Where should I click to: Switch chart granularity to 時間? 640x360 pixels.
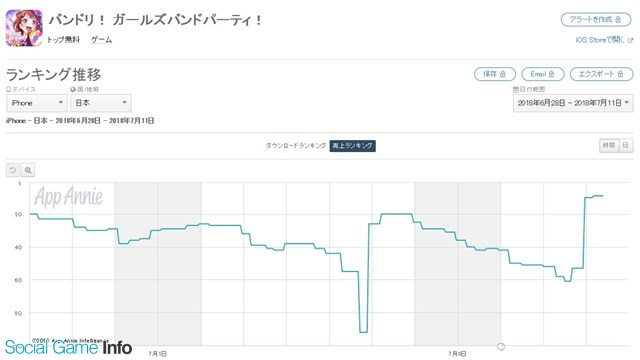click(609, 145)
